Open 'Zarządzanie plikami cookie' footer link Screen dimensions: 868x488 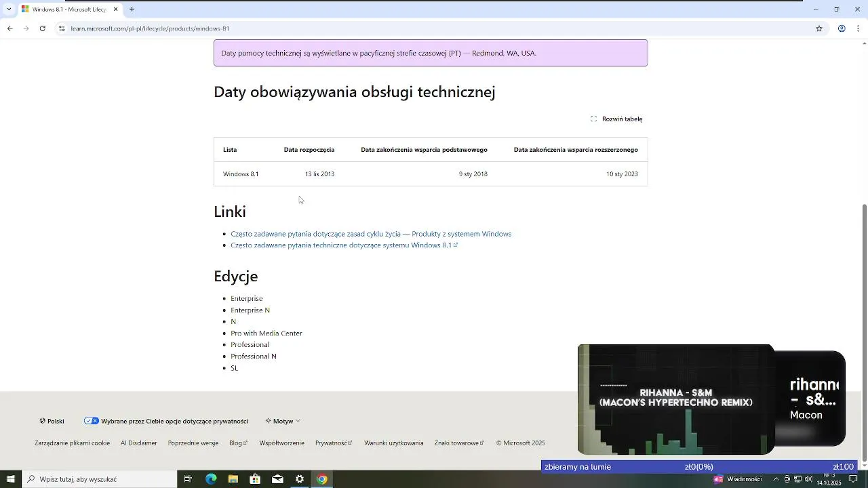tap(72, 443)
